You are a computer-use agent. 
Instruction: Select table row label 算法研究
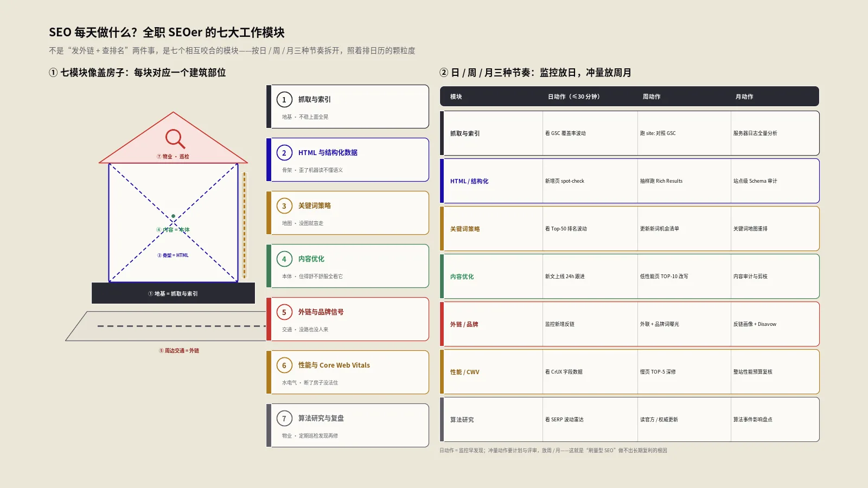point(462,420)
